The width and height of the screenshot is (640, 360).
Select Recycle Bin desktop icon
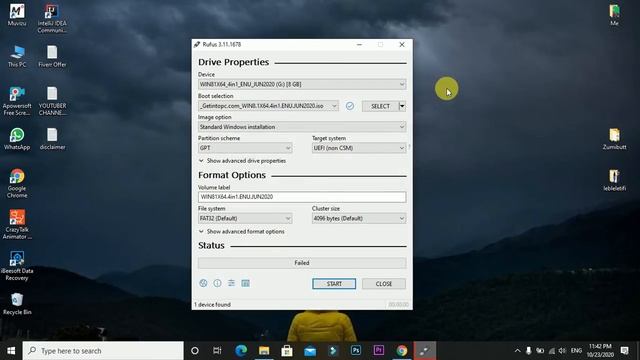[x=17, y=304]
